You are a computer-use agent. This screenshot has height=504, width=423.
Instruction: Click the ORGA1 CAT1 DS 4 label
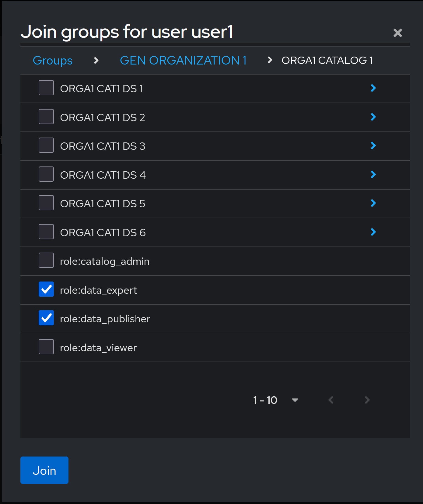click(x=103, y=175)
